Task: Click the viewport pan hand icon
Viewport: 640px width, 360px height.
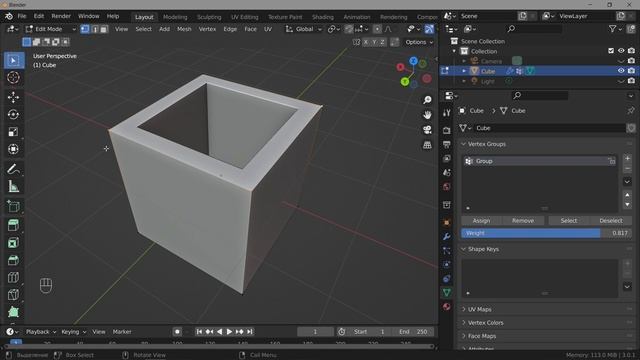Action: (x=427, y=115)
